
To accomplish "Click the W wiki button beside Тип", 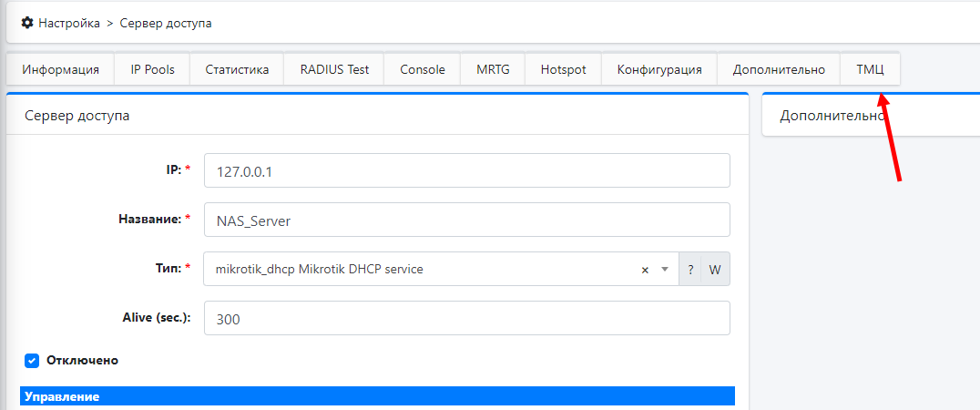I will [715, 270].
